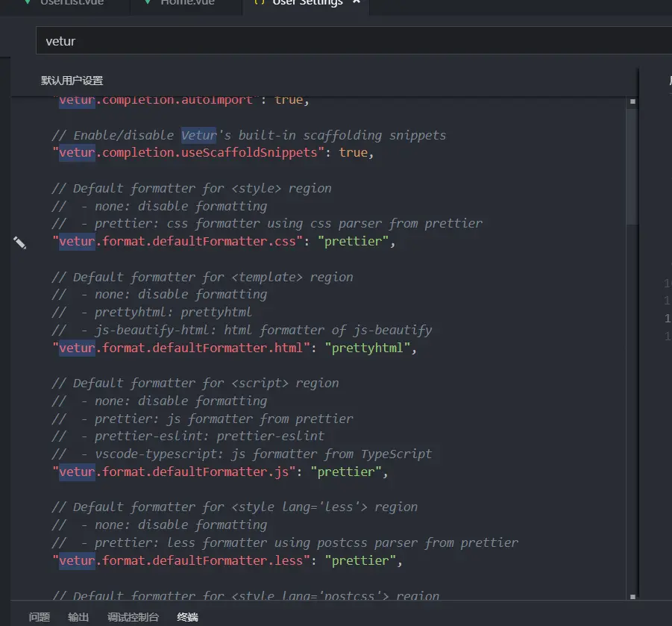Click the "prettier" value of the less formatter
Viewport: 672px width, 626px height.
[360, 560]
